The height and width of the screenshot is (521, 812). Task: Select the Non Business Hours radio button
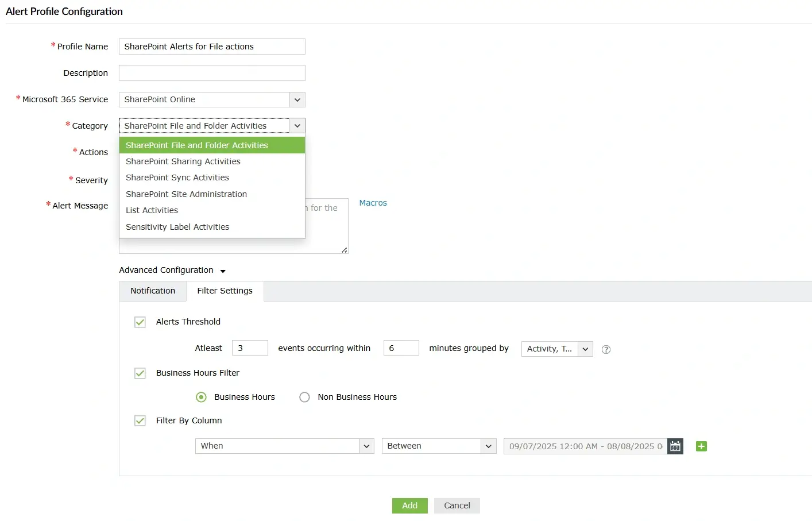304,397
